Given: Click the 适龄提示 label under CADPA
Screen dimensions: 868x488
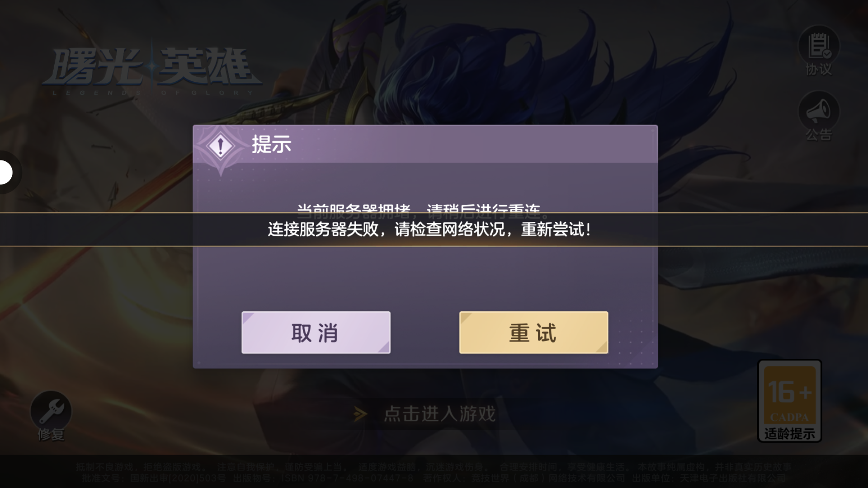Looking at the screenshot, I should click(789, 434).
